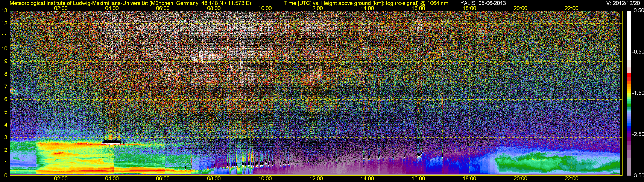Click the 5 km height axis label
Image resolution: width=644 pixels, height=182 pixels.
tap(6, 112)
